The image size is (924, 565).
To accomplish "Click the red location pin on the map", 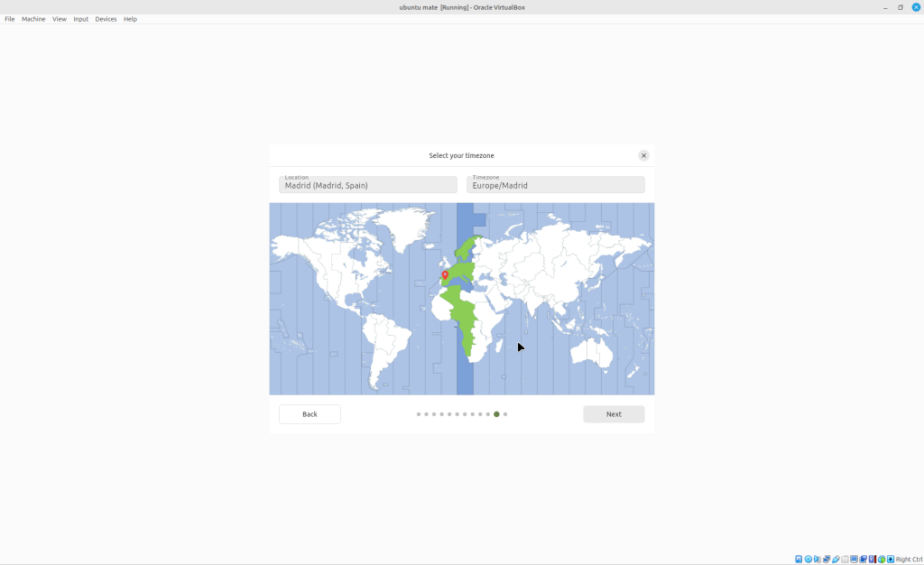I will point(445,275).
